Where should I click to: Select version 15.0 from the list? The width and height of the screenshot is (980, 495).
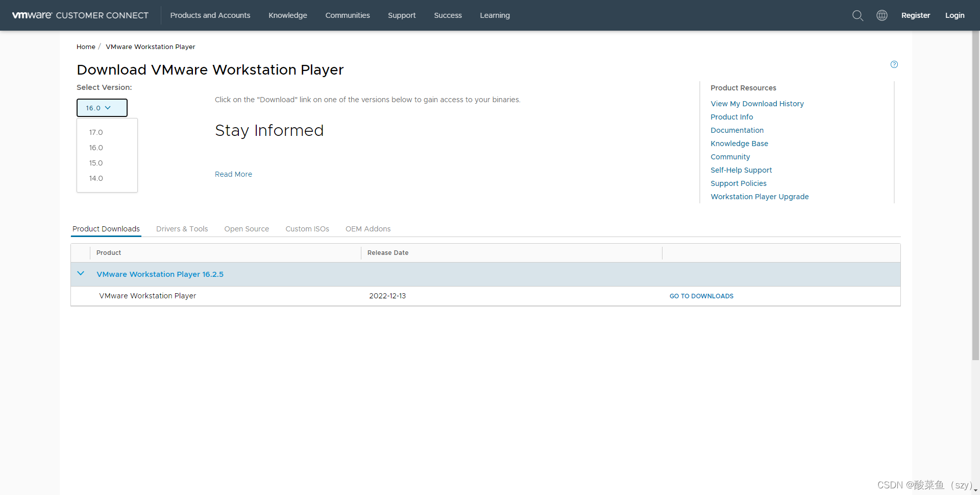pos(96,163)
